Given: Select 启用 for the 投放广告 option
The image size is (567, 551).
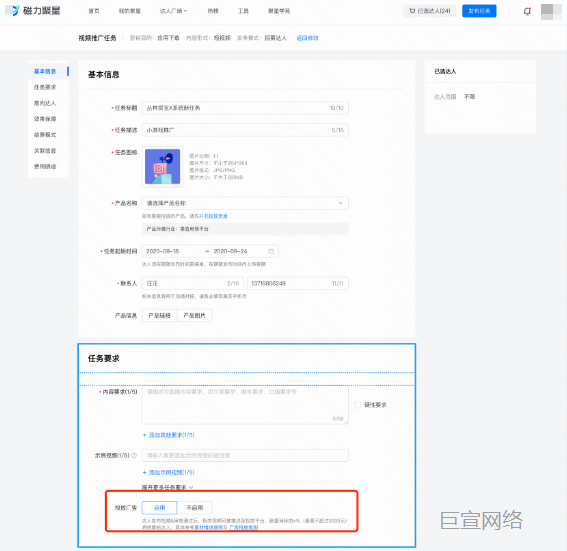Looking at the screenshot, I should coord(159,508).
